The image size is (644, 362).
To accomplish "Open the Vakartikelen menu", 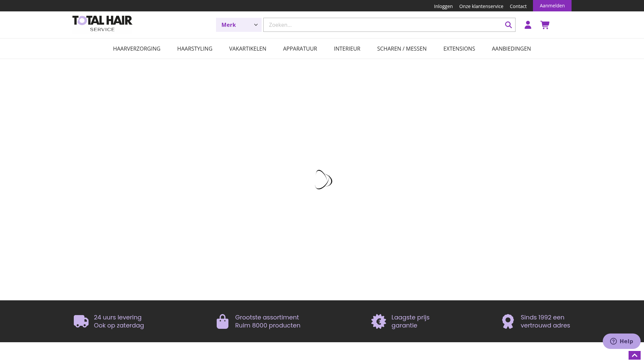I will tap(248, 49).
